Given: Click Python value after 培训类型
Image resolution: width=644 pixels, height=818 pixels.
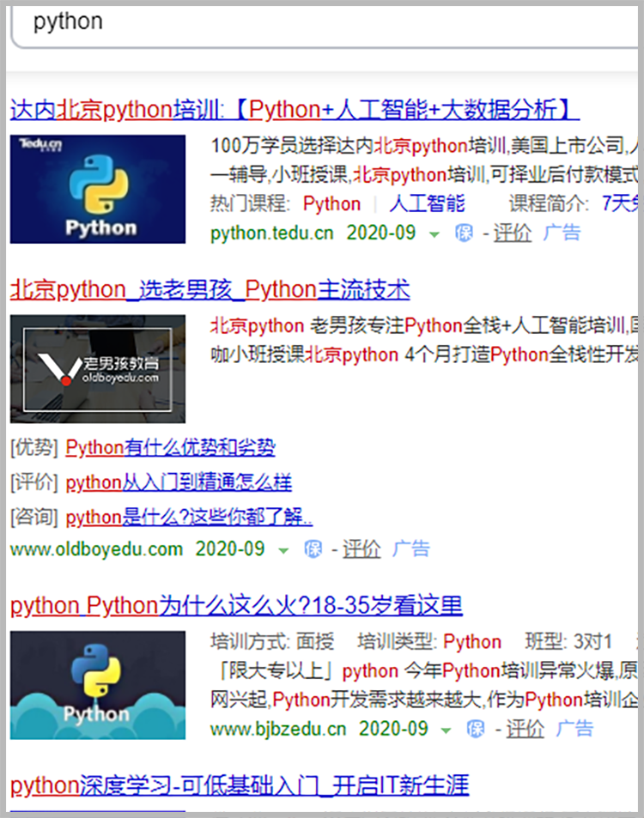Looking at the screenshot, I should tap(472, 642).
